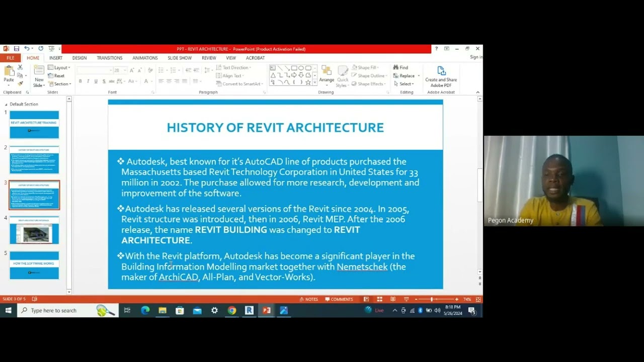Click the zoom slider handle in status bar
Image resolution: width=644 pixels, height=362 pixels.
(431, 299)
